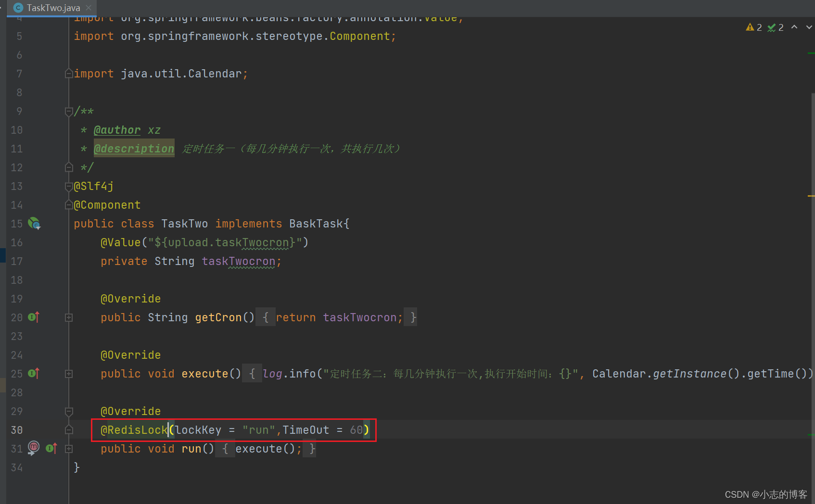Click the @Value annotation on line 16

click(x=120, y=242)
